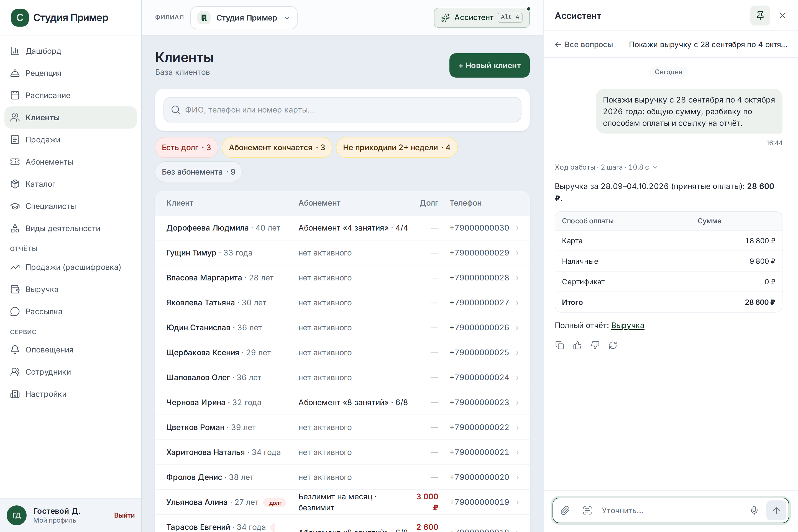Open Специалисты page
798x532 pixels.
(71, 206)
